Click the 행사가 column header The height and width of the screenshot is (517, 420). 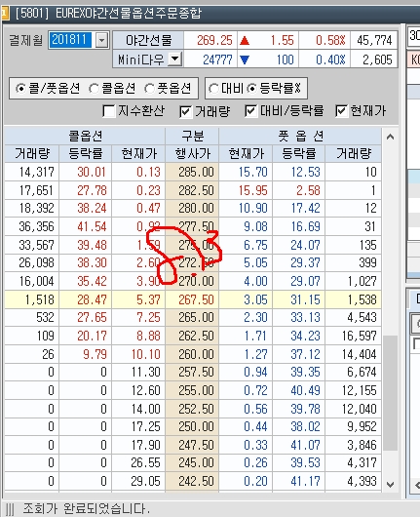click(x=192, y=153)
